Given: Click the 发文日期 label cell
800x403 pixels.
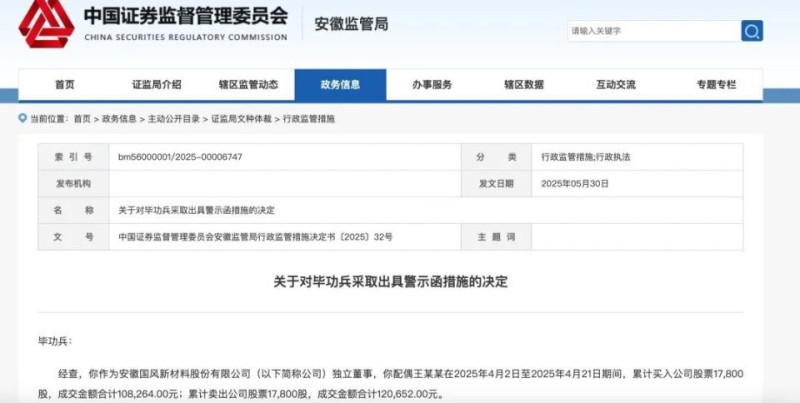Looking at the screenshot, I should 496,184.
